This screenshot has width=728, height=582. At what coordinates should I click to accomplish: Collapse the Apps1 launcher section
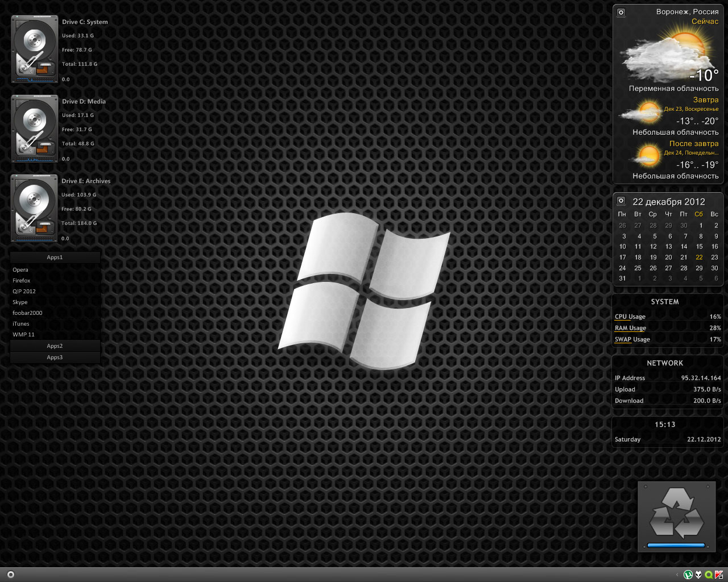55,257
